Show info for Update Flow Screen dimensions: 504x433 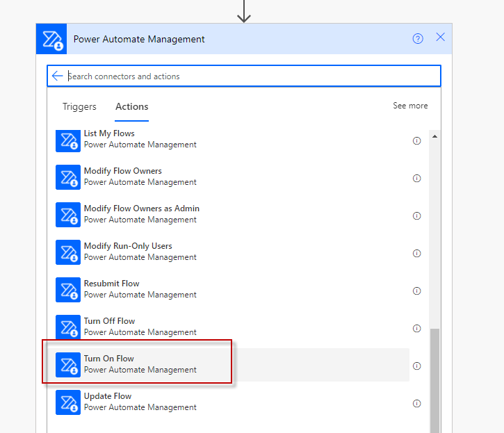coord(416,404)
